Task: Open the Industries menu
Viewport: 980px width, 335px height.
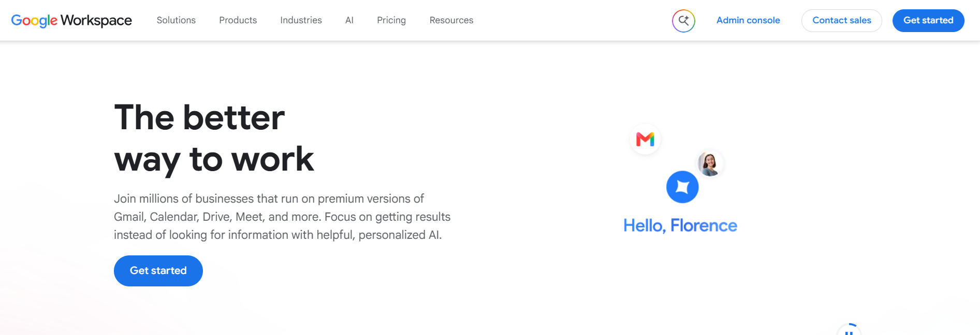Action: [301, 20]
